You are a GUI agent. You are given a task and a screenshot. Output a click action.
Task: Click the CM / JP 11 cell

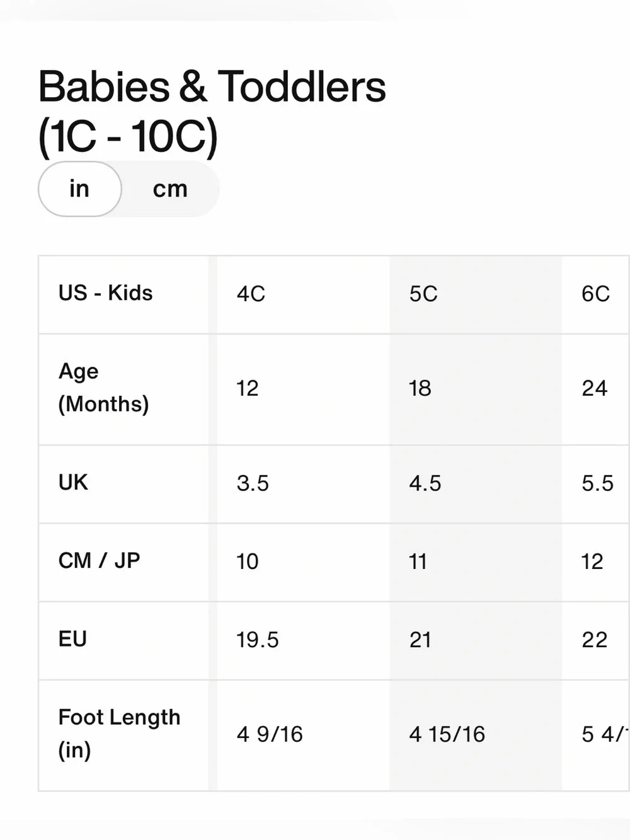[418, 561]
